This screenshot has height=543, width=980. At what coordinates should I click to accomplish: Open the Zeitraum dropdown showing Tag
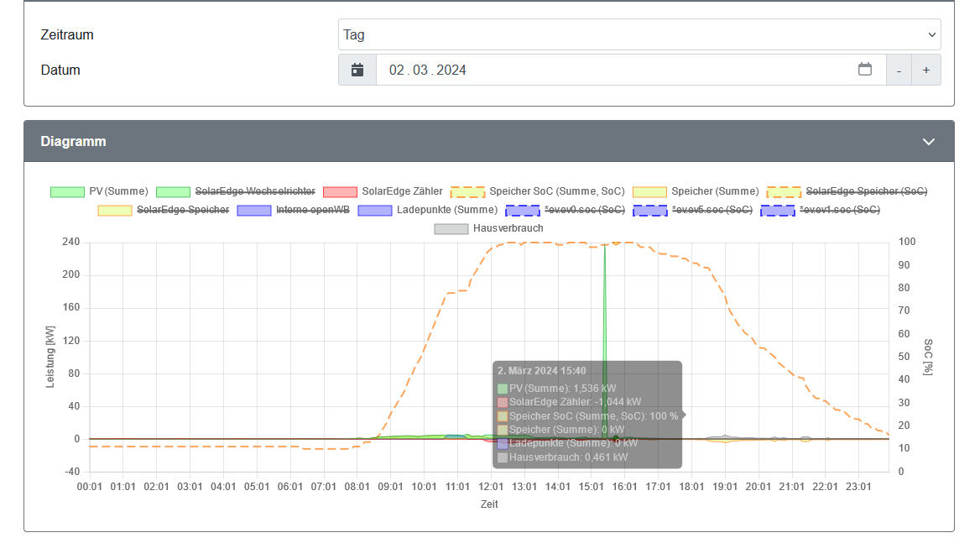point(639,34)
